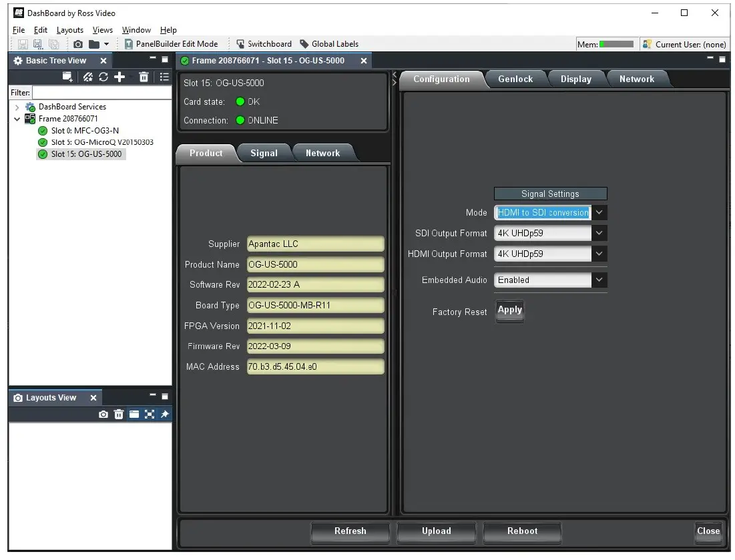The height and width of the screenshot is (560, 735).
Task: Maximize the Basic Tree View panel
Action: (x=164, y=59)
